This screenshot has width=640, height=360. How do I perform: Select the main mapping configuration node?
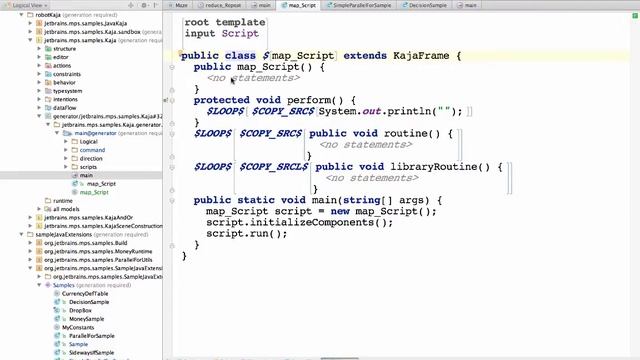pyautogui.click(x=86, y=175)
